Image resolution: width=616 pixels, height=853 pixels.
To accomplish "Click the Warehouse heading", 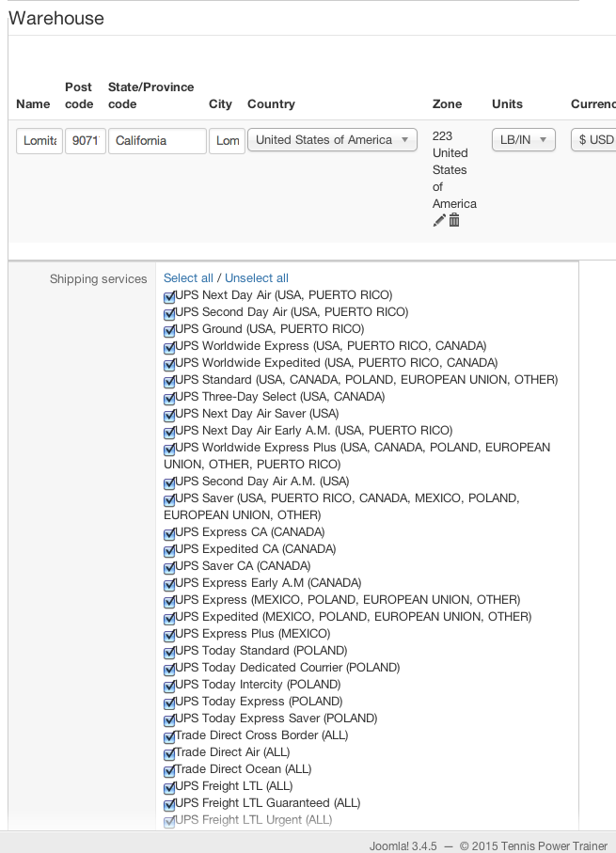I will 56,18.
